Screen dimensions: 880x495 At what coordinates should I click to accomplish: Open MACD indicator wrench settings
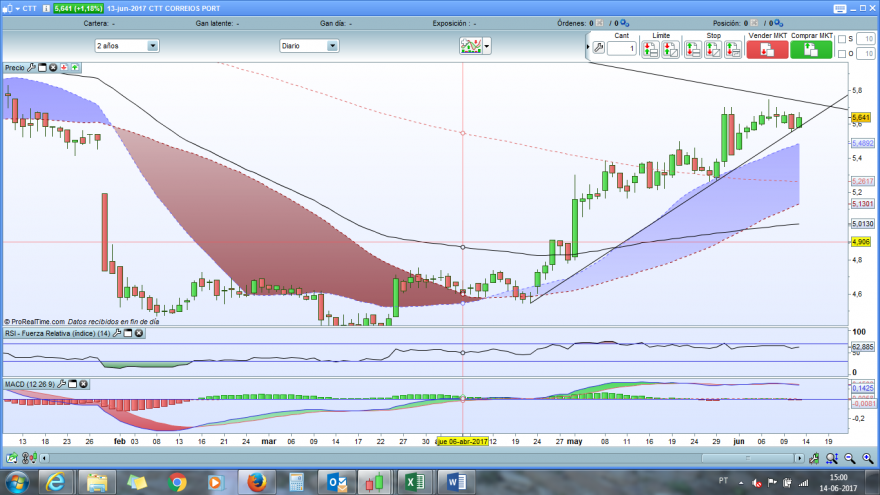tap(62, 384)
